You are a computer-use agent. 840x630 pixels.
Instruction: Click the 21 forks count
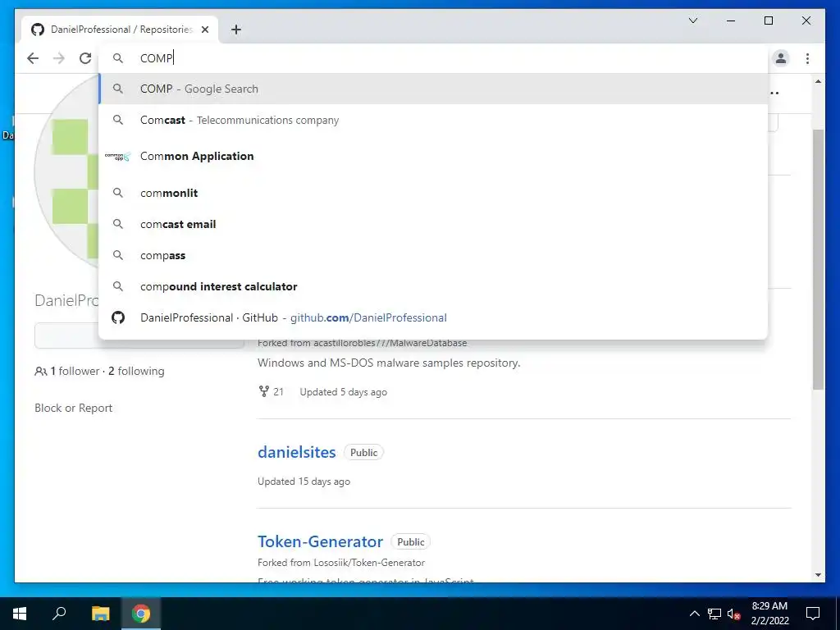point(272,391)
